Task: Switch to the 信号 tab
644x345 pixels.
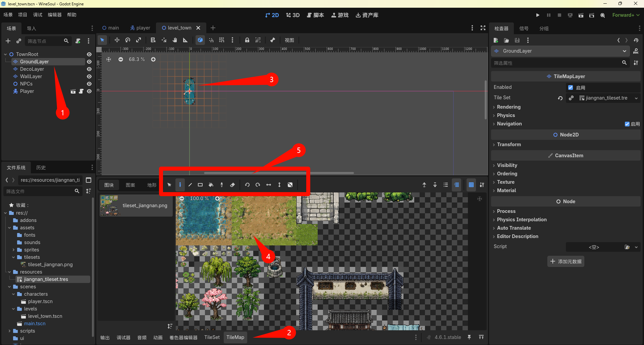Action: [524, 28]
